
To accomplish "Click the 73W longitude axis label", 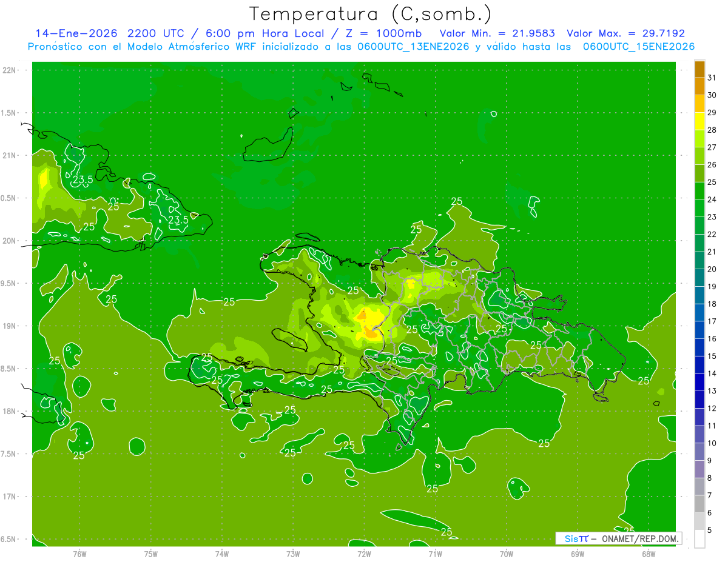I will [293, 554].
